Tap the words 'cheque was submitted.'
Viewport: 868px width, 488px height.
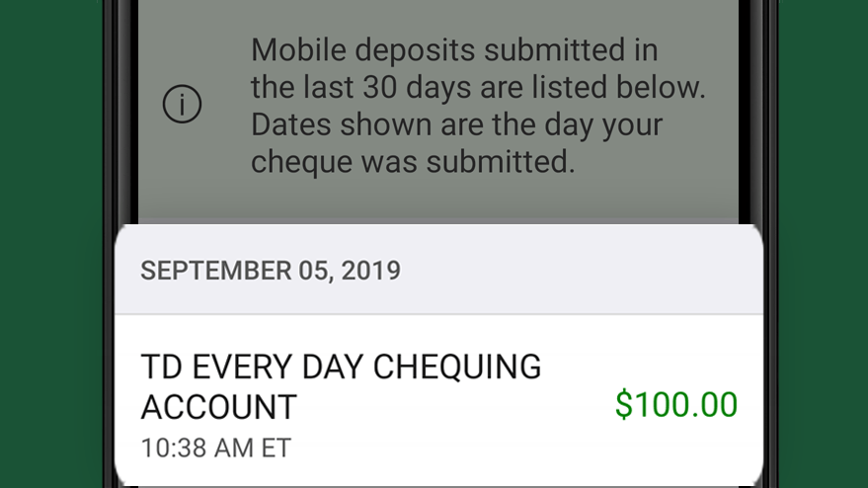(413, 162)
